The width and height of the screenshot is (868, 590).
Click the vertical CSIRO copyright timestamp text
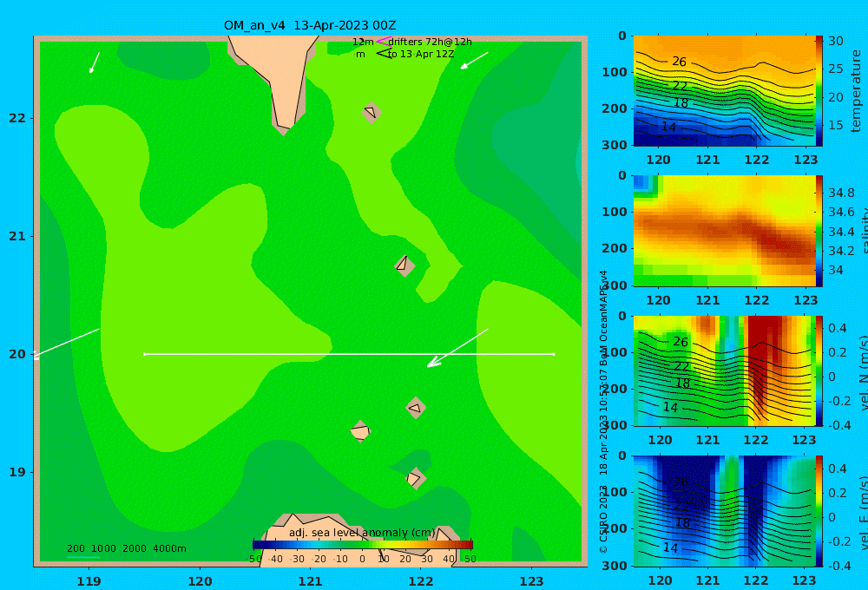click(x=603, y=412)
